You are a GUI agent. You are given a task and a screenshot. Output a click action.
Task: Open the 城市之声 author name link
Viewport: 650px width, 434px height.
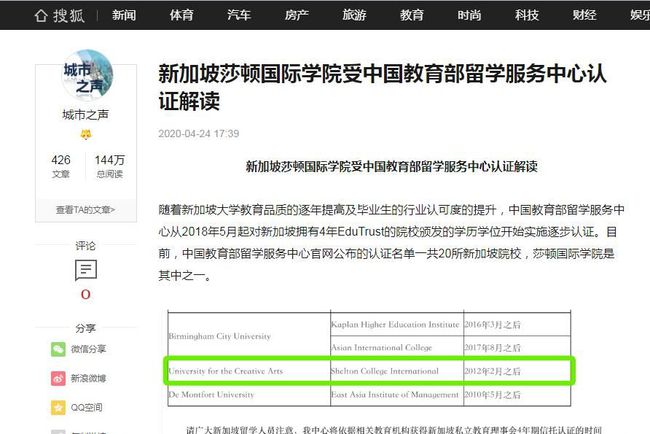point(85,114)
